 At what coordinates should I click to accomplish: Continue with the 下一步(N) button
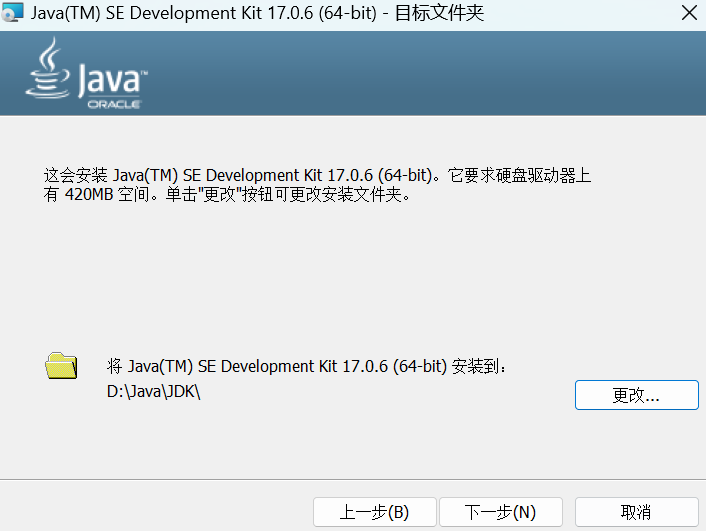500,512
